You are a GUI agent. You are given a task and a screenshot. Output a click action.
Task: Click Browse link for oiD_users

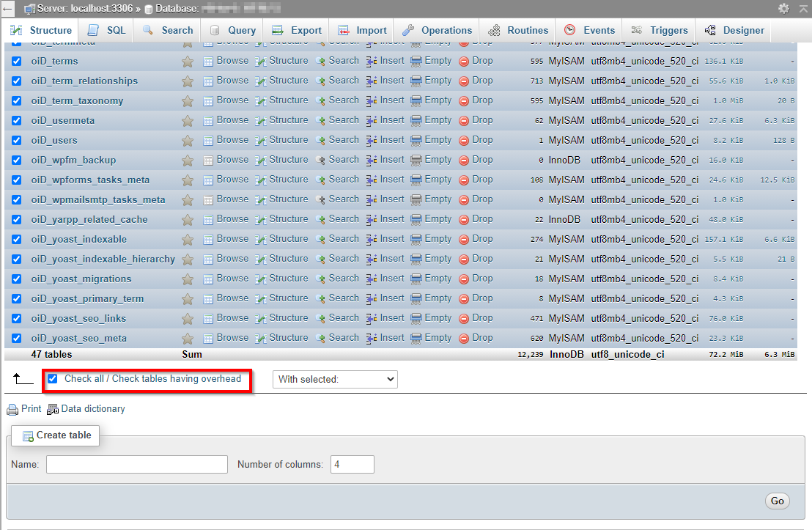click(232, 140)
